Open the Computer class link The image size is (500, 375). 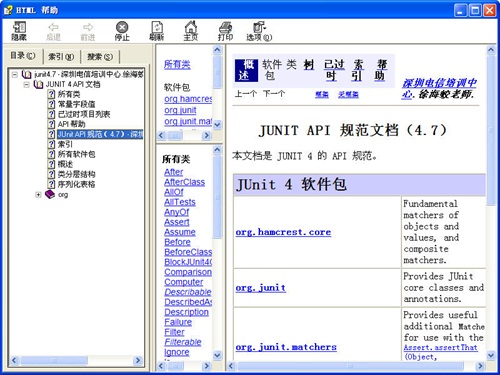184,282
